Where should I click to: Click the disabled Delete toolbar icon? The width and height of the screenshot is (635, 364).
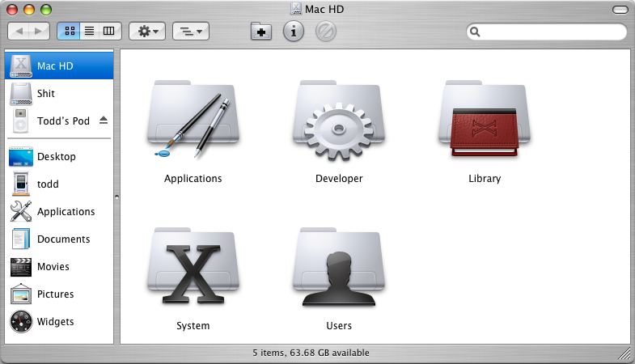coord(326,32)
